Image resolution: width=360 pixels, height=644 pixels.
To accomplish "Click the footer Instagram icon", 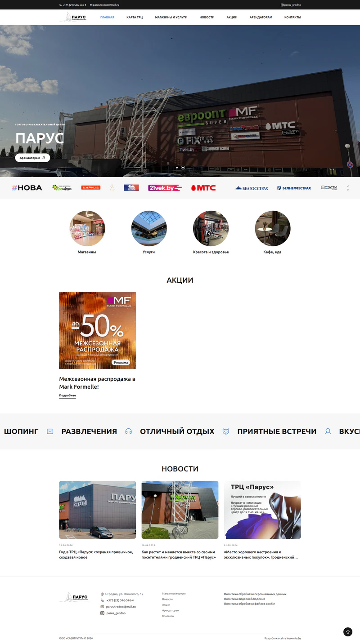I will 102,613.
